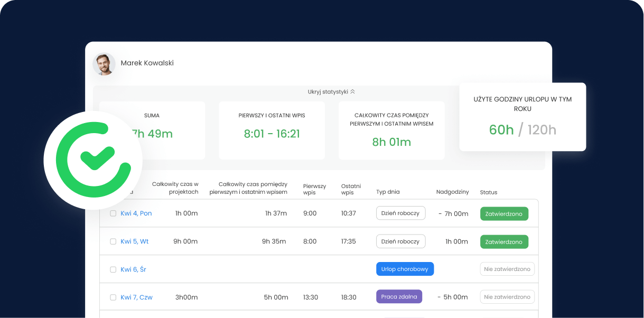Open the Kwi 5, Wt date link
The width and height of the screenshot is (644, 318).
pyautogui.click(x=135, y=241)
